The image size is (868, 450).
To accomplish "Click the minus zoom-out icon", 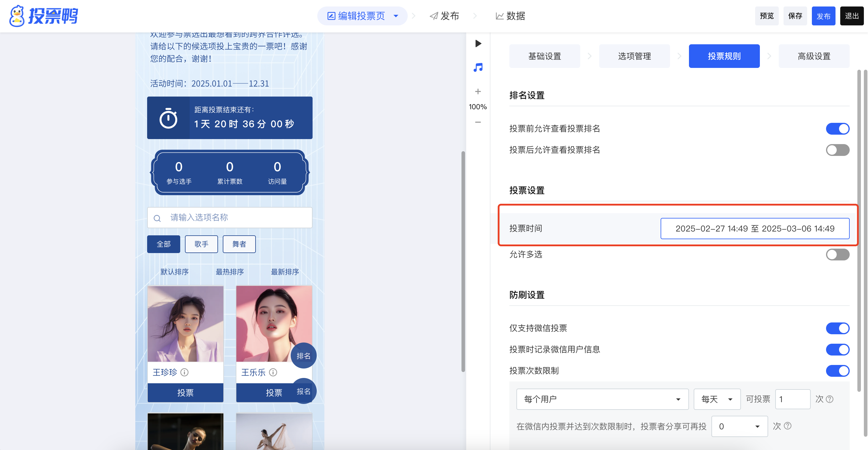I will 478,122.
